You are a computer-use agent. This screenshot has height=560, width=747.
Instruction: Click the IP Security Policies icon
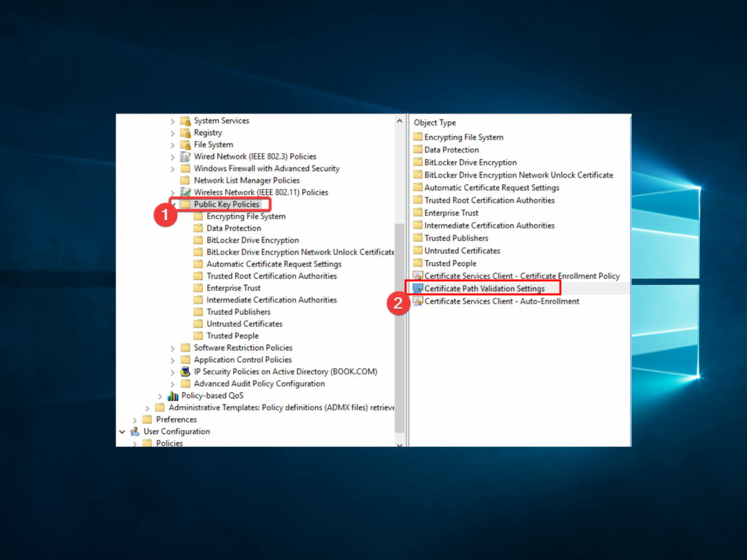pyautogui.click(x=185, y=371)
